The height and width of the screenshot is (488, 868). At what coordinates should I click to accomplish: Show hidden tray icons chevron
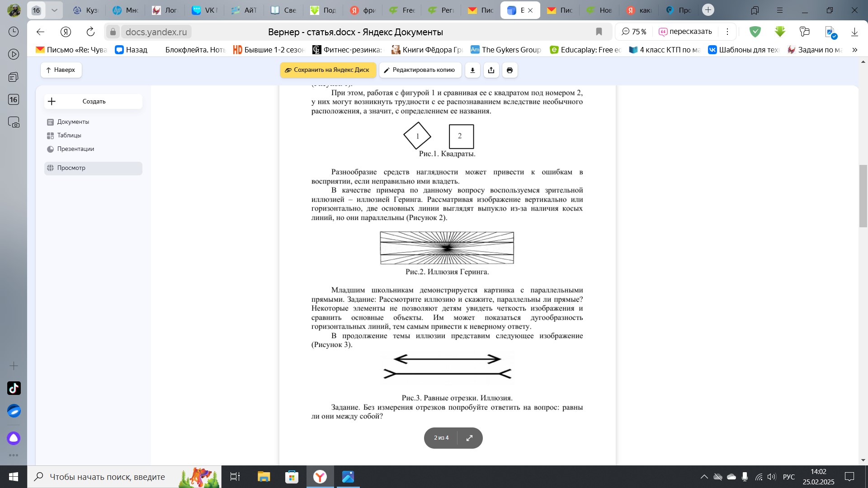[x=704, y=477]
